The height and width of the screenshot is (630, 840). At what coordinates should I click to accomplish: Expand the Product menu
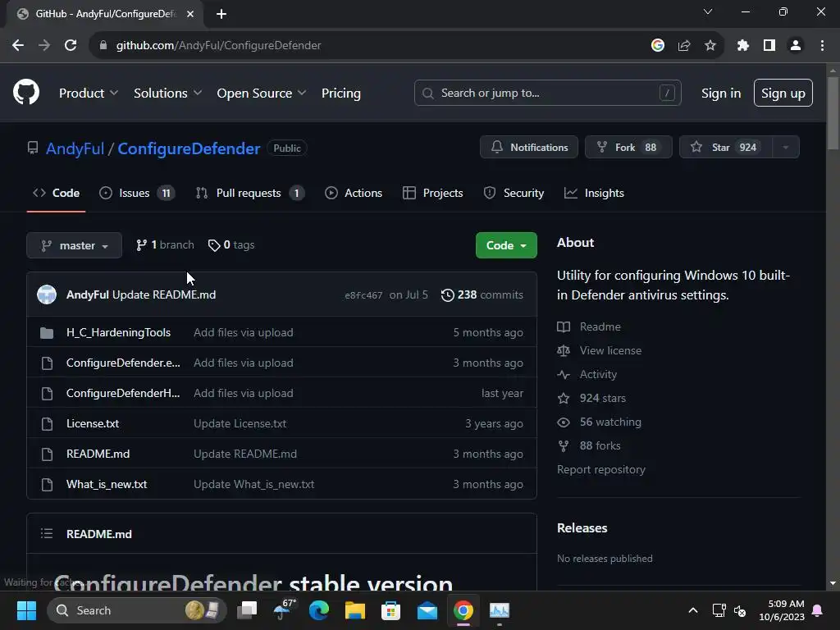pyautogui.click(x=89, y=93)
